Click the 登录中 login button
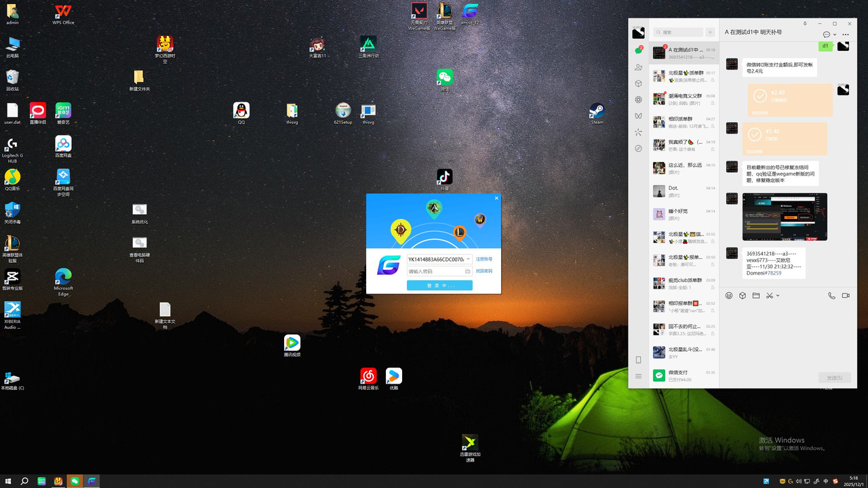This screenshot has width=868, height=488. click(x=439, y=285)
